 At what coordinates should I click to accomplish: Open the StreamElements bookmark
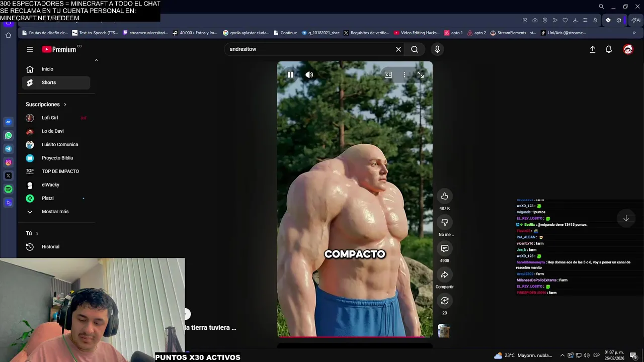point(513,33)
